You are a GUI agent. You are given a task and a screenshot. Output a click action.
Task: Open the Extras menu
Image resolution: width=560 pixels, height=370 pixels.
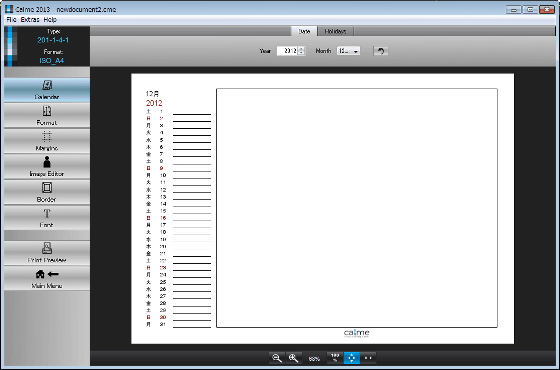pyautogui.click(x=30, y=20)
